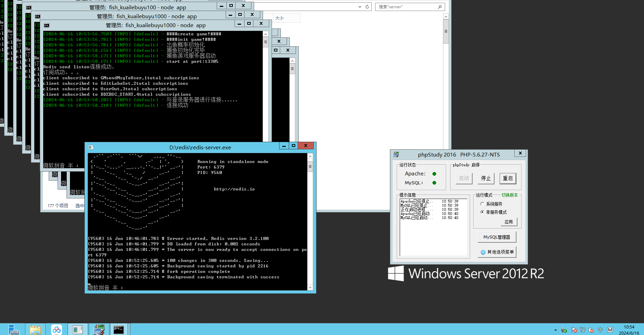Click the search magnifier icon in Explorer
This screenshot has width=644, height=335.
[x=440, y=7]
